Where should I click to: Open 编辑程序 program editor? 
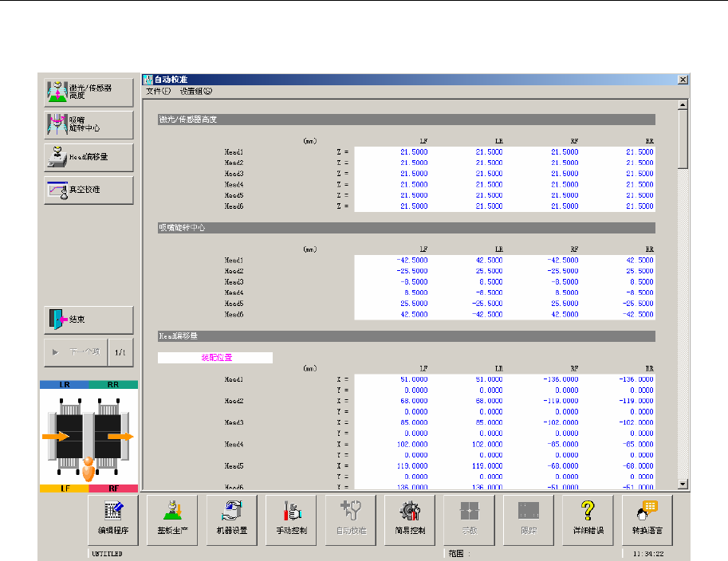pyautogui.click(x=112, y=517)
